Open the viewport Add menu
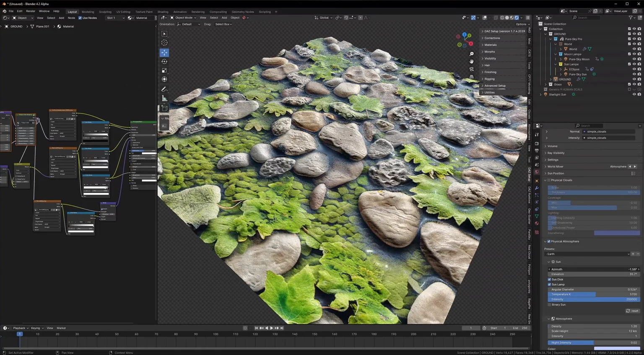Image resolution: width=644 pixels, height=355 pixels. pos(224,18)
